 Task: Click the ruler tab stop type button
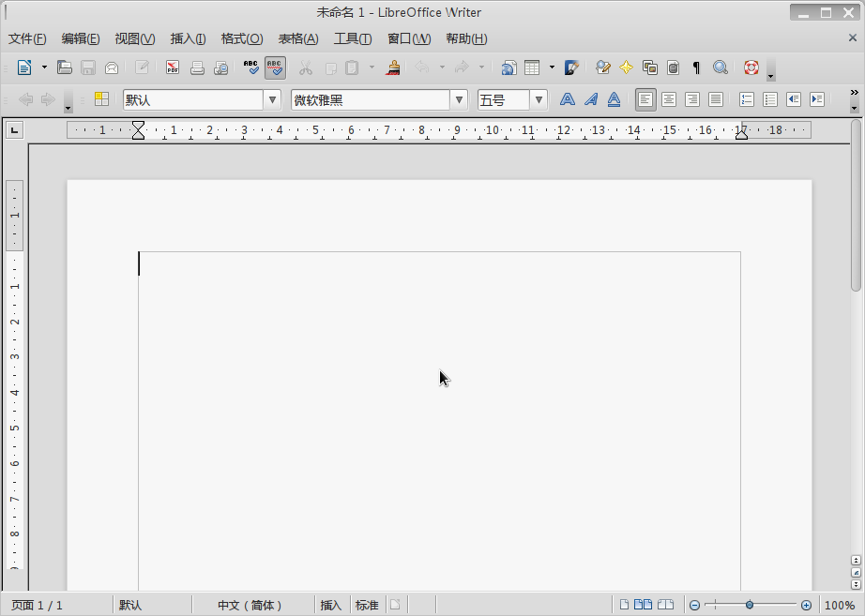pos(14,130)
